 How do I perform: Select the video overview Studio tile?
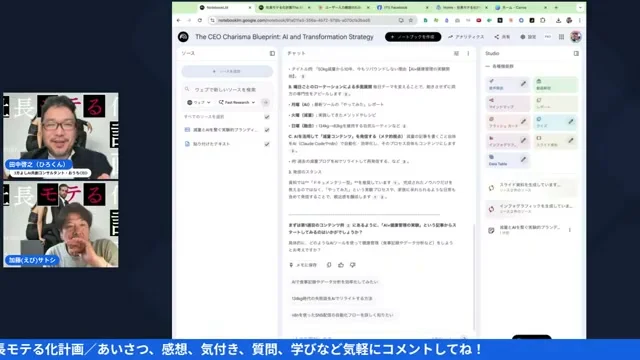click(x=555, y=85)
